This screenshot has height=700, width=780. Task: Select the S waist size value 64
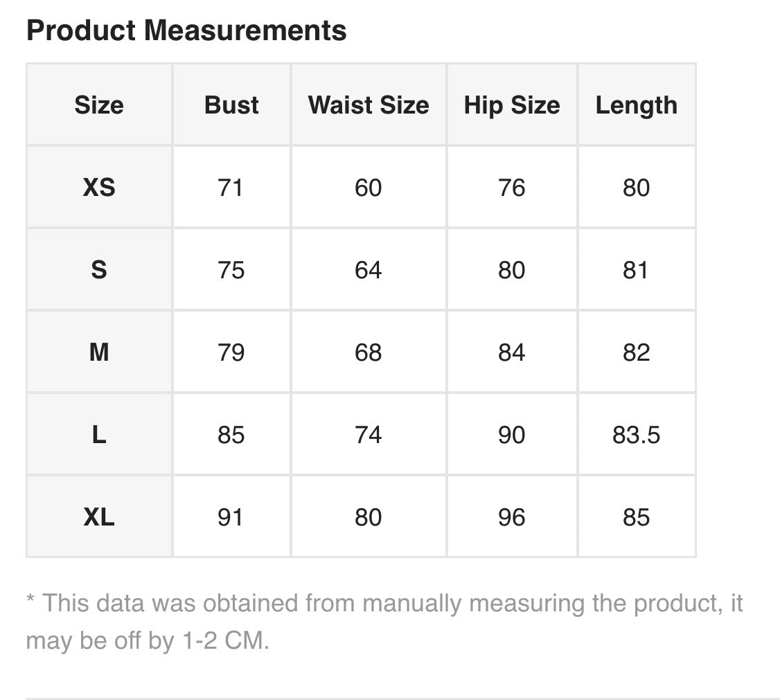click(x=368, y=270)
